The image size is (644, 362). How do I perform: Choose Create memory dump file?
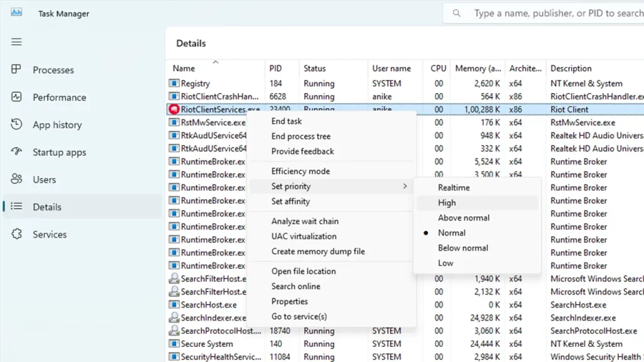click(x=331, y=251)
